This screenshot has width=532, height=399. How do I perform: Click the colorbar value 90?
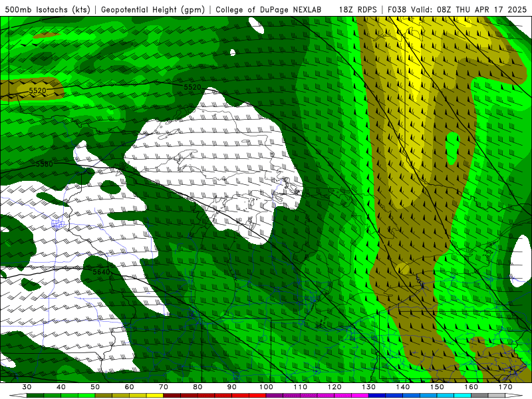coord(231,387)
